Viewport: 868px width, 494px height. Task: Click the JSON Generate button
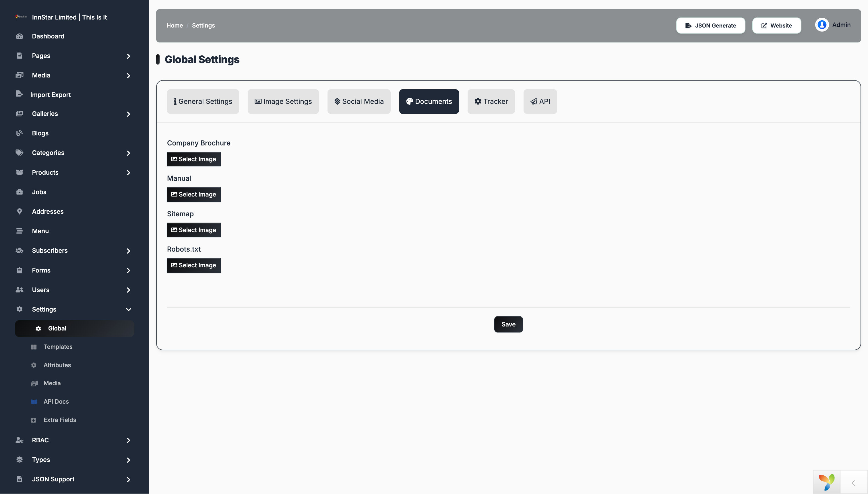tap(710, 26)
